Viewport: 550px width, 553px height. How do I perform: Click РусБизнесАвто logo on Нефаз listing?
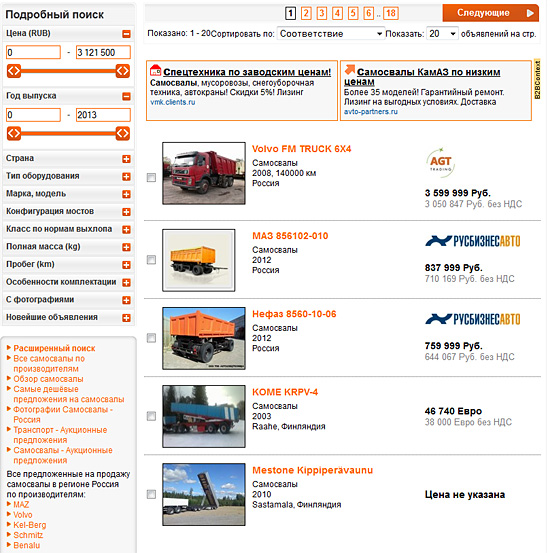tap(473, 319)
